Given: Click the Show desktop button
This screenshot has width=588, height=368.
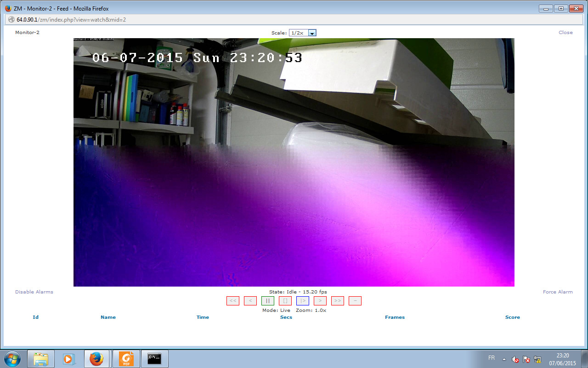Looking at the screenshot, I should click(584, 359).
